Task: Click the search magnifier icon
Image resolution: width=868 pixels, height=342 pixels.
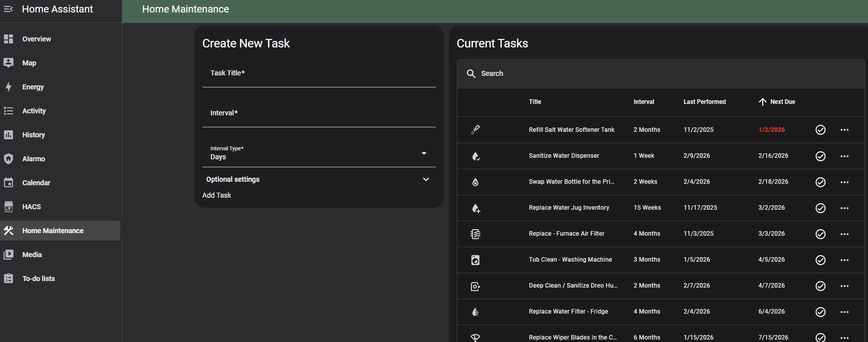Action: click(471, 73)
